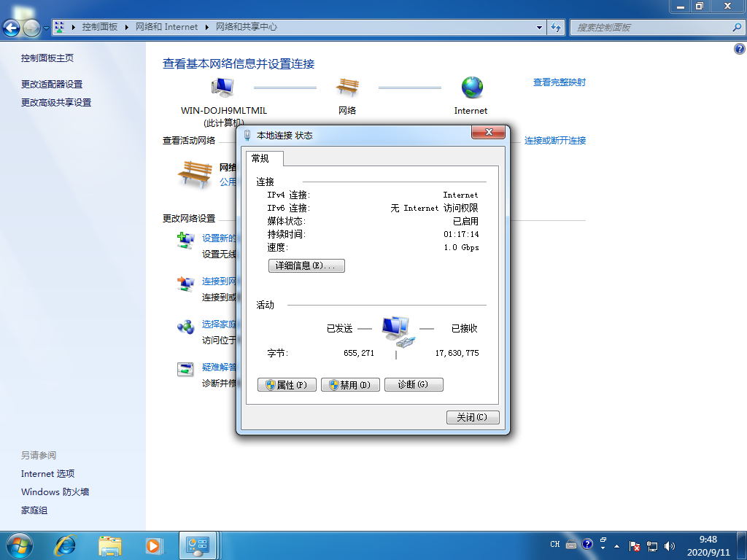The width and height of the screenshot is (747, 560).
Task: Open Windows Media Player from taskbar
Action: click(153, 545)
